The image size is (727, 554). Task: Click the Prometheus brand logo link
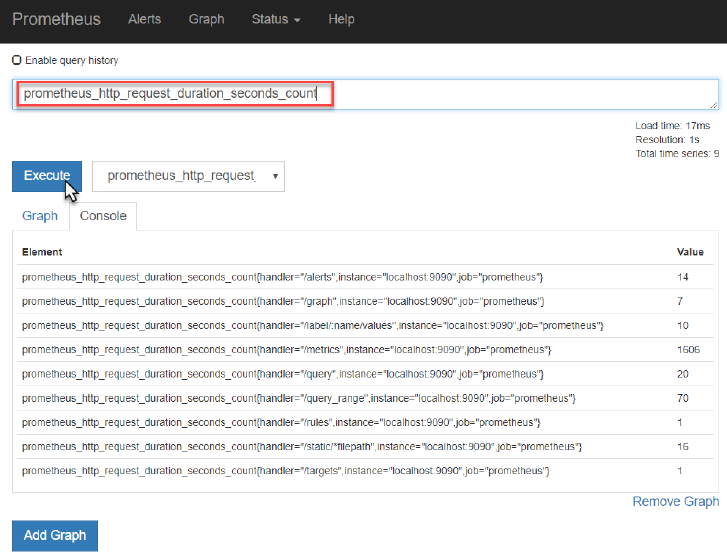pos(56,19)
